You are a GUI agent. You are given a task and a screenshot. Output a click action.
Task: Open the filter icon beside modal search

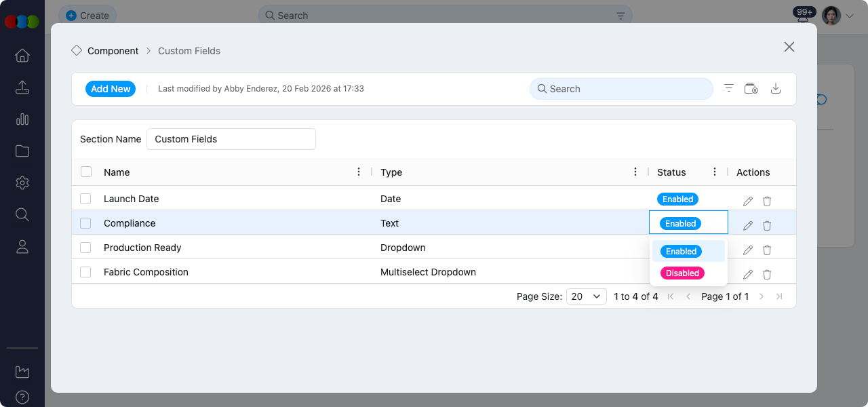click(729, 89)
